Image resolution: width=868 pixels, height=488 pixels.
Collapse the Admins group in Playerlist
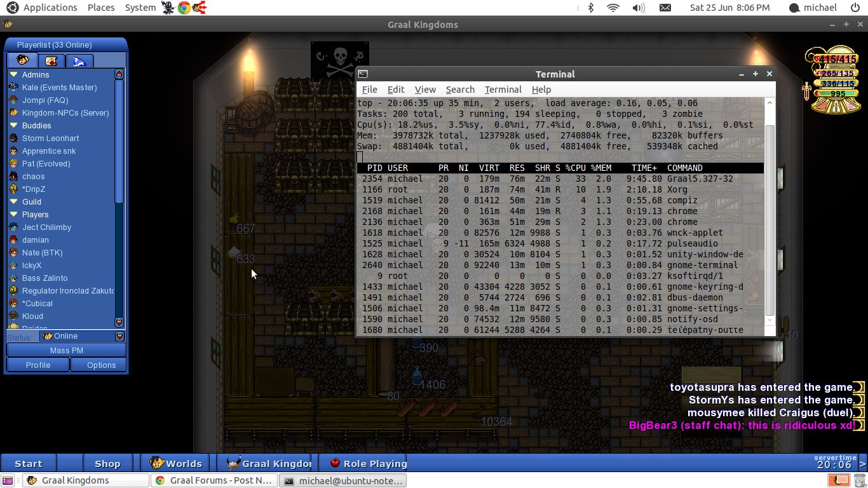[14, 75]
